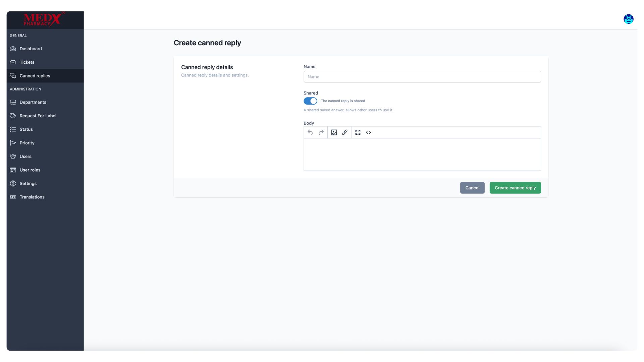Go to Users management

click(x=45, y=157)
